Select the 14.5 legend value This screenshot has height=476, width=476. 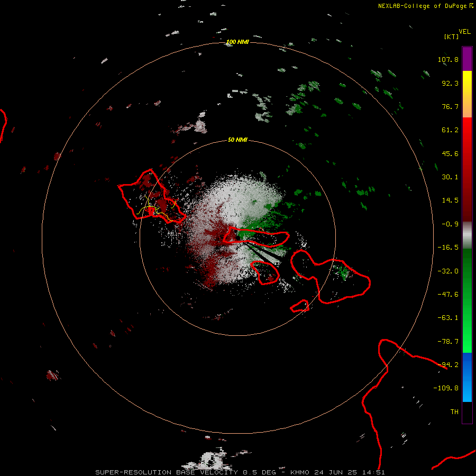click(x=450, y=200)
